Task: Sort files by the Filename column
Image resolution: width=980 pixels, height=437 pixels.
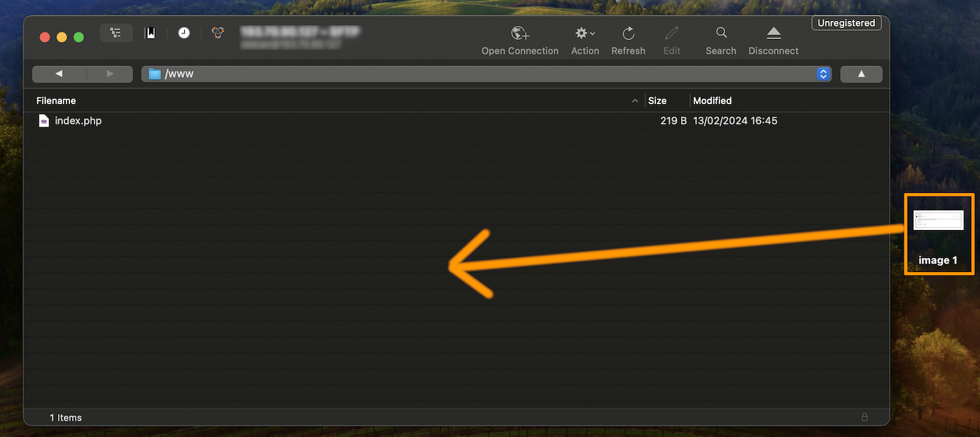Action: click(x=56, y=101)
